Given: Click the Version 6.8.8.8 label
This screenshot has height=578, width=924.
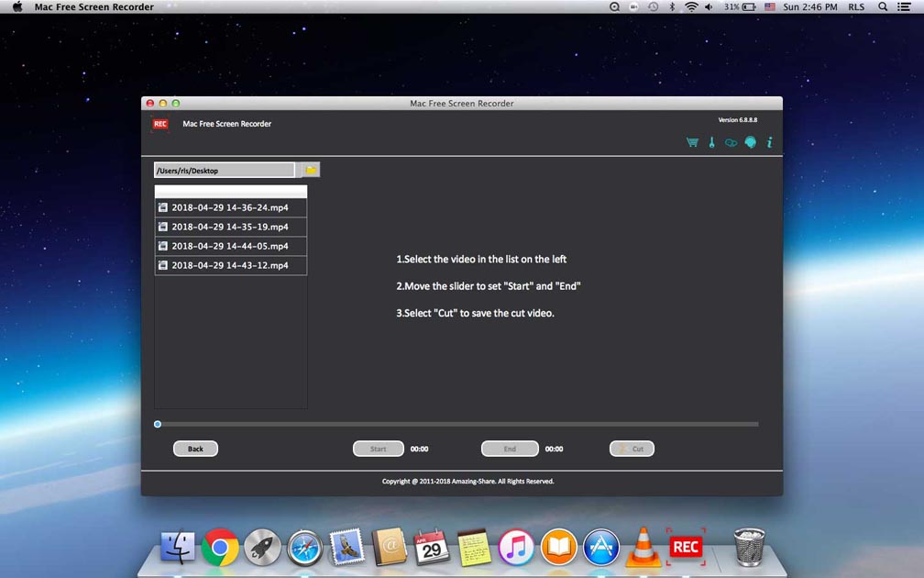Looking at the screenshot, I should coord(738,119).
